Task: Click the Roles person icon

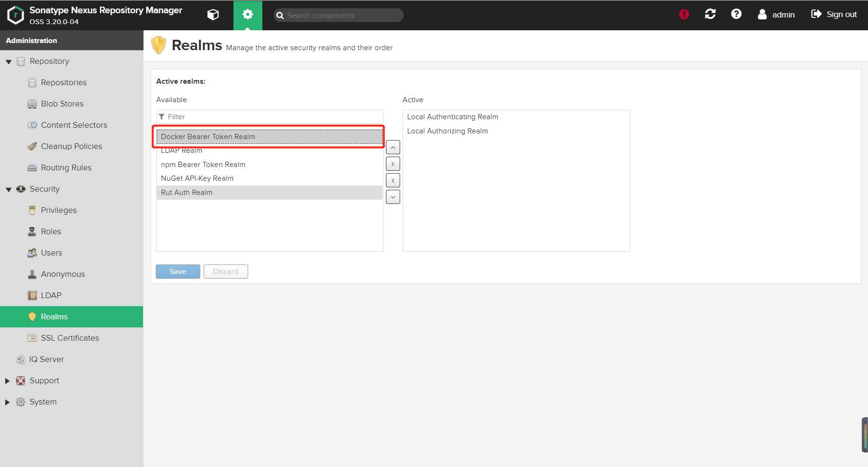Action: pyautogui.click(x=32, y=231)
